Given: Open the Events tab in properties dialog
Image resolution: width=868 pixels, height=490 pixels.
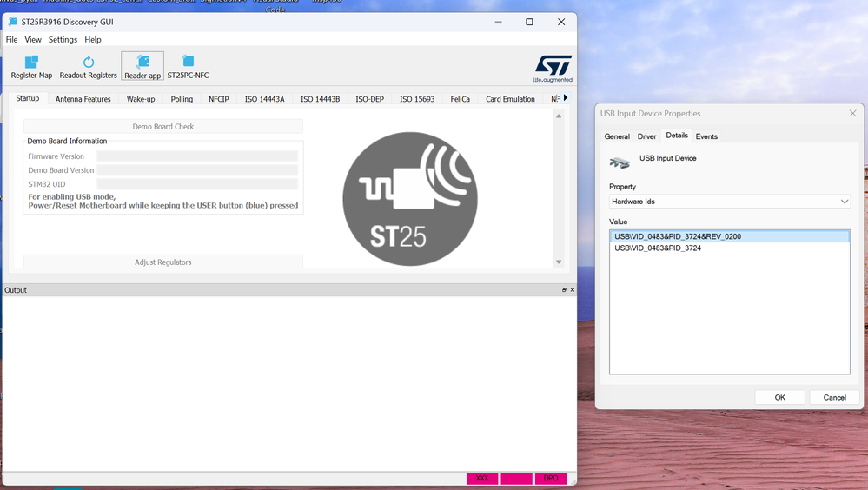Looking at the screenshot, I should 706,136.
